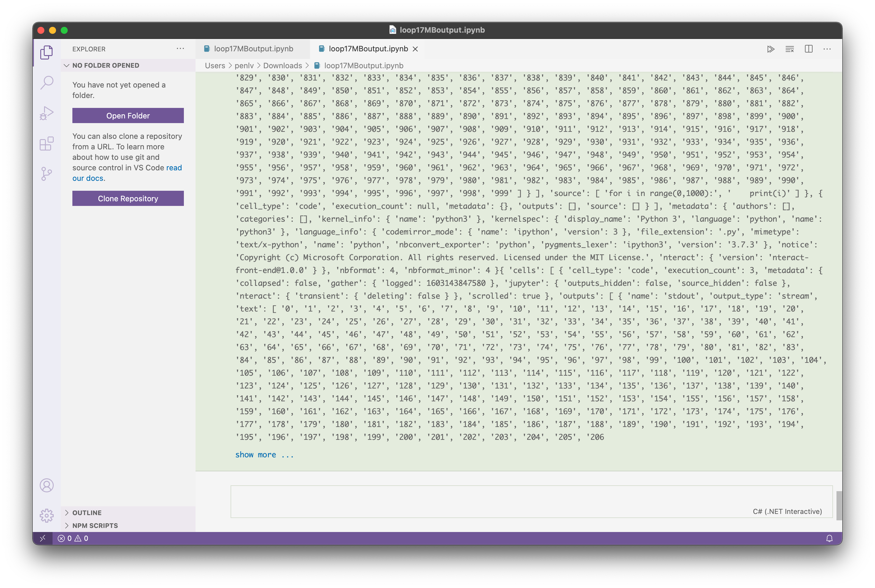Switch to the first loop17MBoutput.ipynb tab
875x588 pixels.
click(253, 49)
